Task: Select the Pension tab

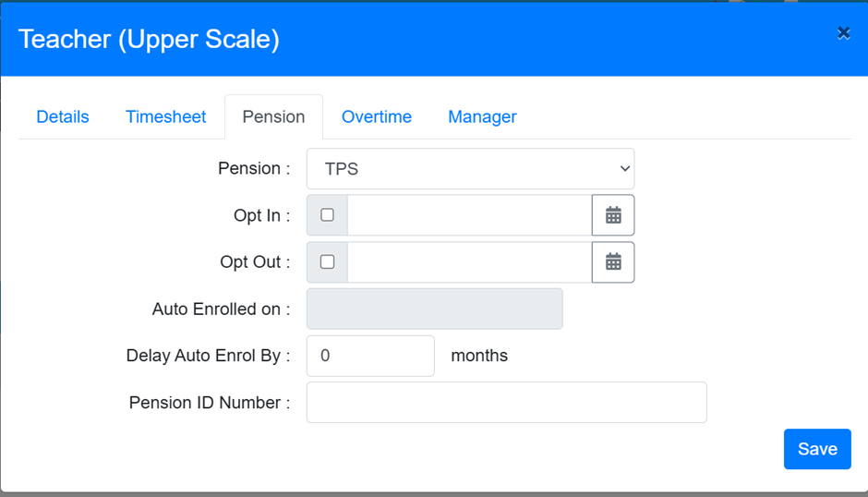Action: [273, 117]
